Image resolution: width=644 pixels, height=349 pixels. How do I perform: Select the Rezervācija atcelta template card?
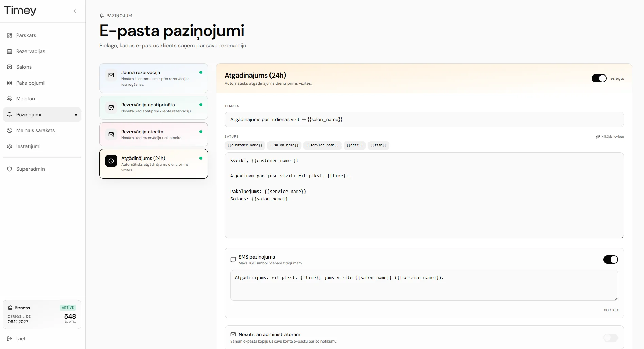[x=154, y=134]
